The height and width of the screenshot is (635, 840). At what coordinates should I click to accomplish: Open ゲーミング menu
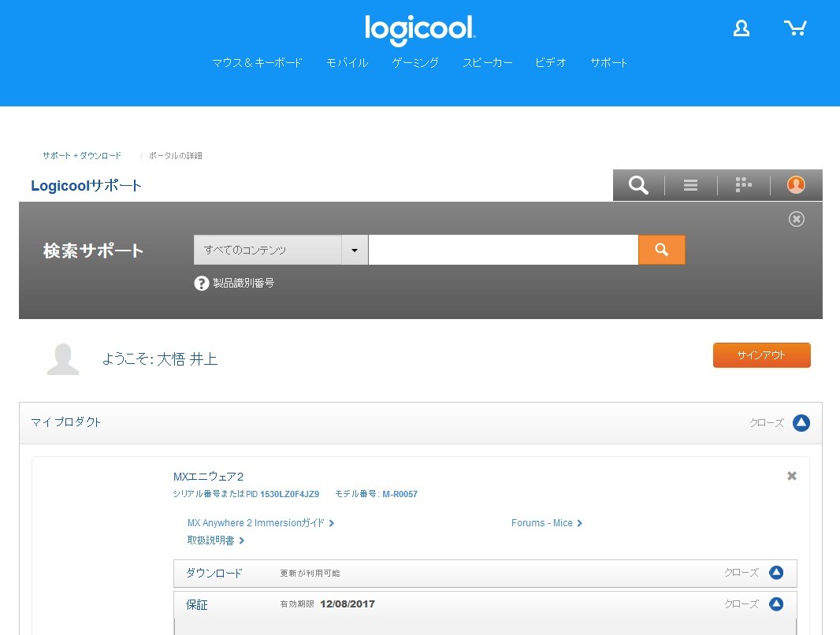tap(415, 63)
